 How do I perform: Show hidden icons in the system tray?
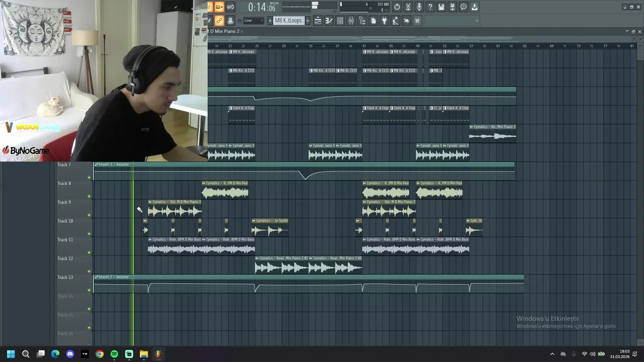(x=552, y=354)
